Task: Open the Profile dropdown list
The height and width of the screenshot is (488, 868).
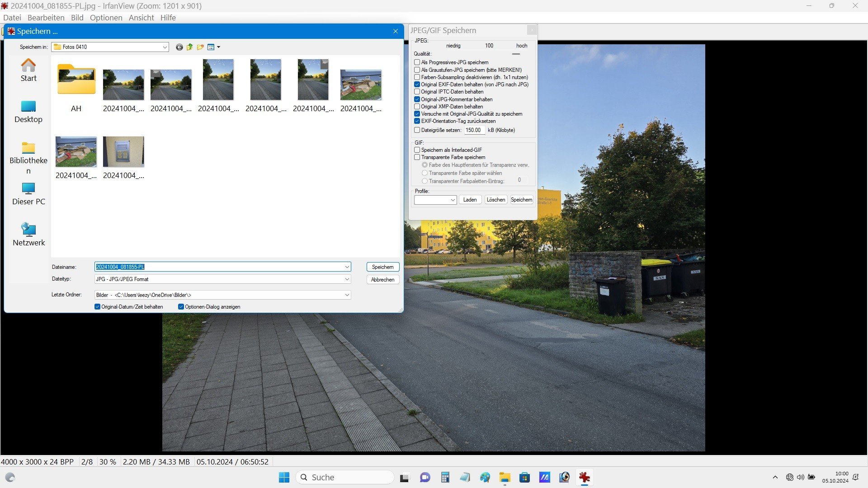Action: (x=453, y=200)
